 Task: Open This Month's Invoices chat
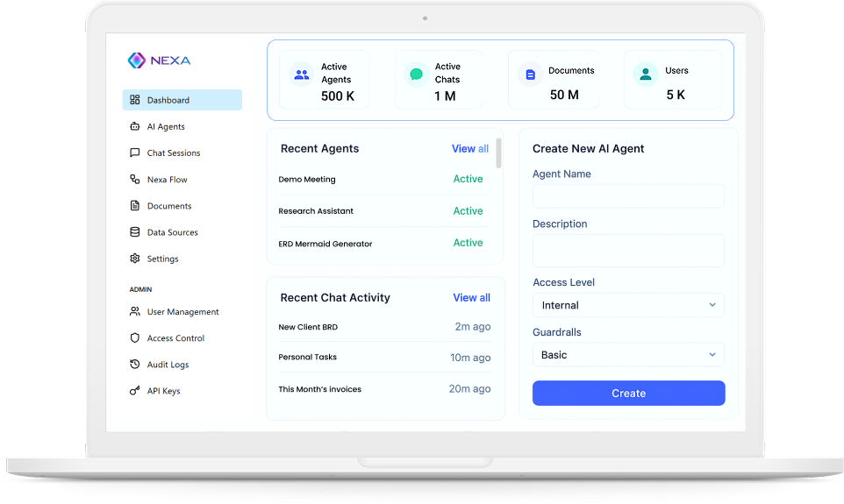[x=384, y=389]
